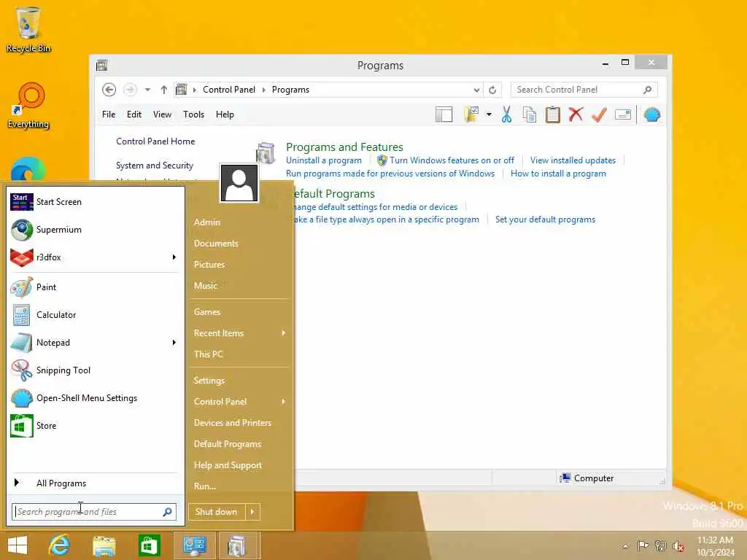Open Shut down options arrow
This screenshot has height=560, width=747.
[x=252, y=512]
